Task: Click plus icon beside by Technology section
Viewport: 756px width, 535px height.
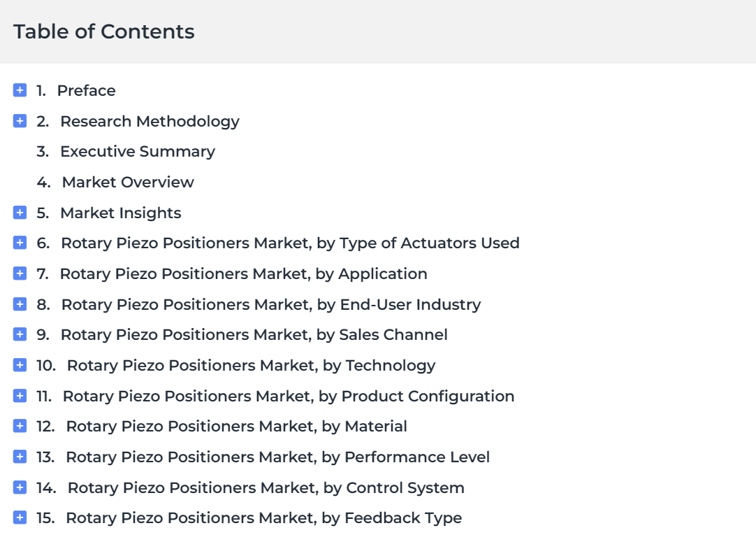Action: click(x=20, y=365)
